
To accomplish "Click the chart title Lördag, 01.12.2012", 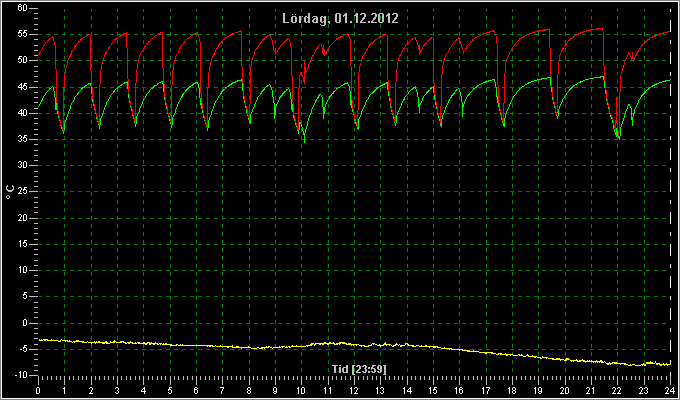I will pyautogui.click(x=340, y=18).
